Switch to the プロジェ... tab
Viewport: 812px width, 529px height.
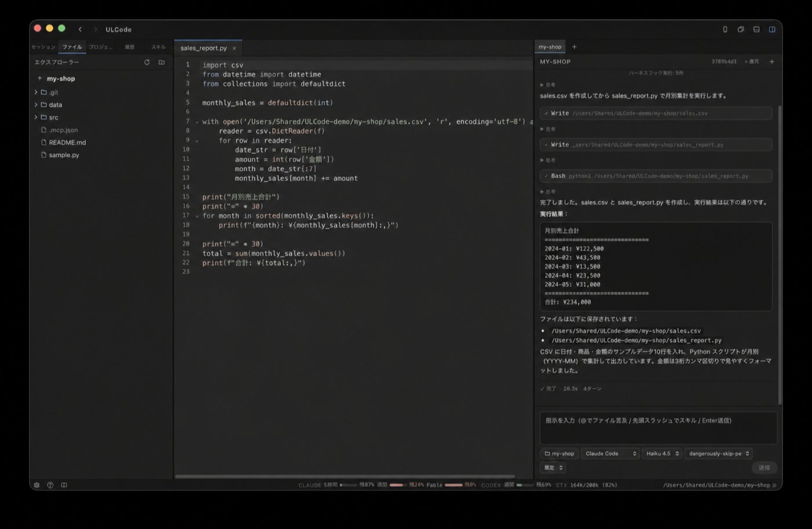[x=100, y=47]
